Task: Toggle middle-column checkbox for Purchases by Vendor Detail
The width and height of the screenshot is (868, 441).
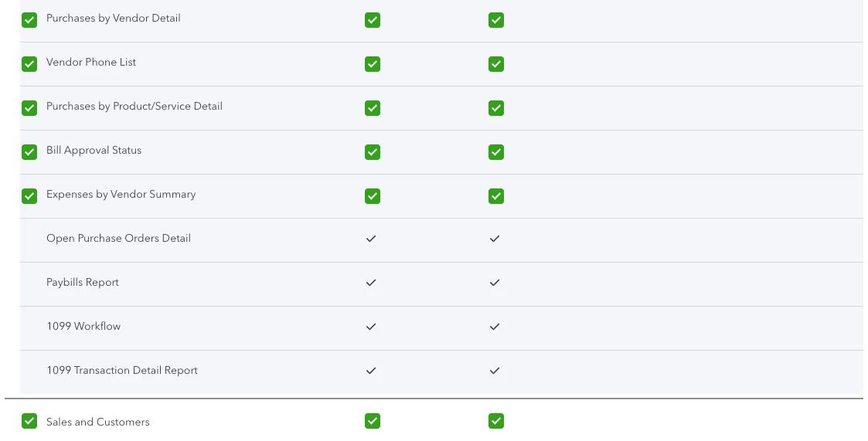Action: pyautogui.click(x=373, y=20)
